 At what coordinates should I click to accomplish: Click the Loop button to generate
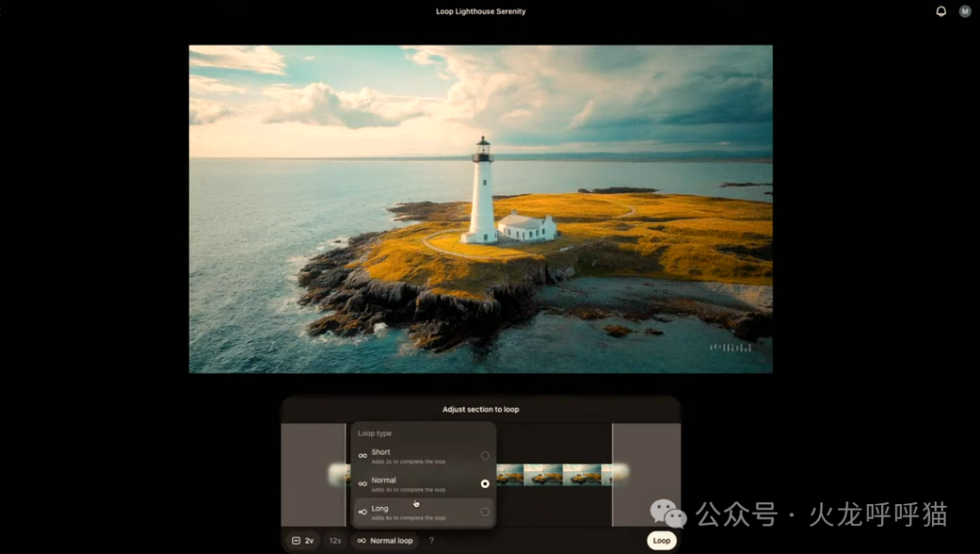point(661,541)
